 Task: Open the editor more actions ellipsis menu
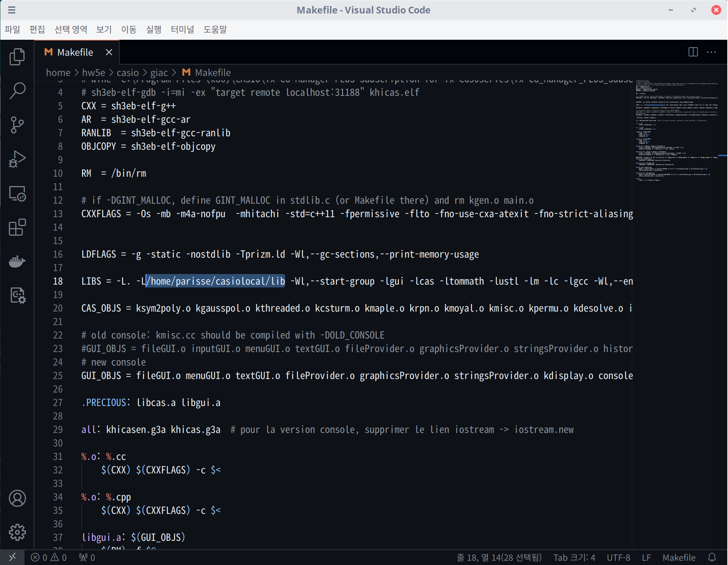pyautogui.click(x=711, y=52)
